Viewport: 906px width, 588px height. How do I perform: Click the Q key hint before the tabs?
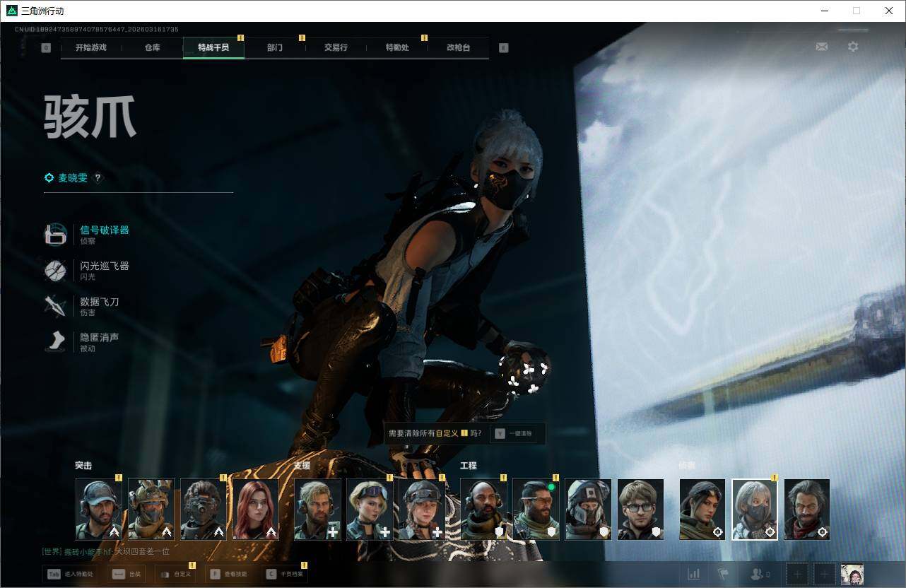(x=46, y=48)
